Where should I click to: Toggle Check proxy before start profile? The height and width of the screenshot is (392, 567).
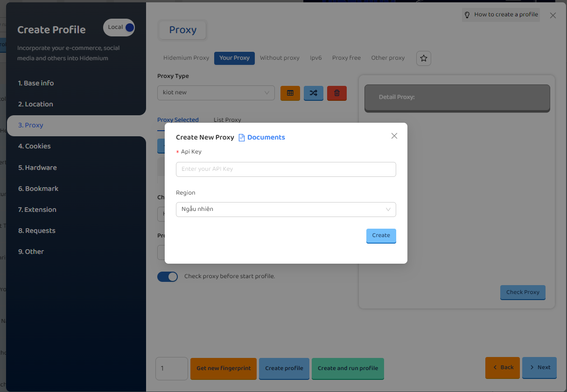(x=168, y=277)
